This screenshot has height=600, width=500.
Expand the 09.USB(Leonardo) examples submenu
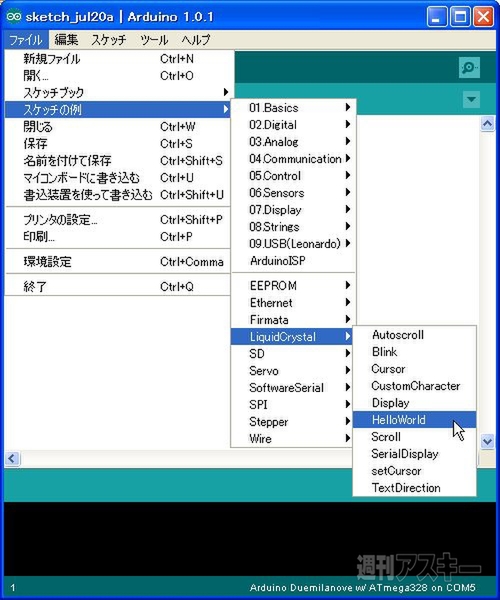(x=293, y=244)
